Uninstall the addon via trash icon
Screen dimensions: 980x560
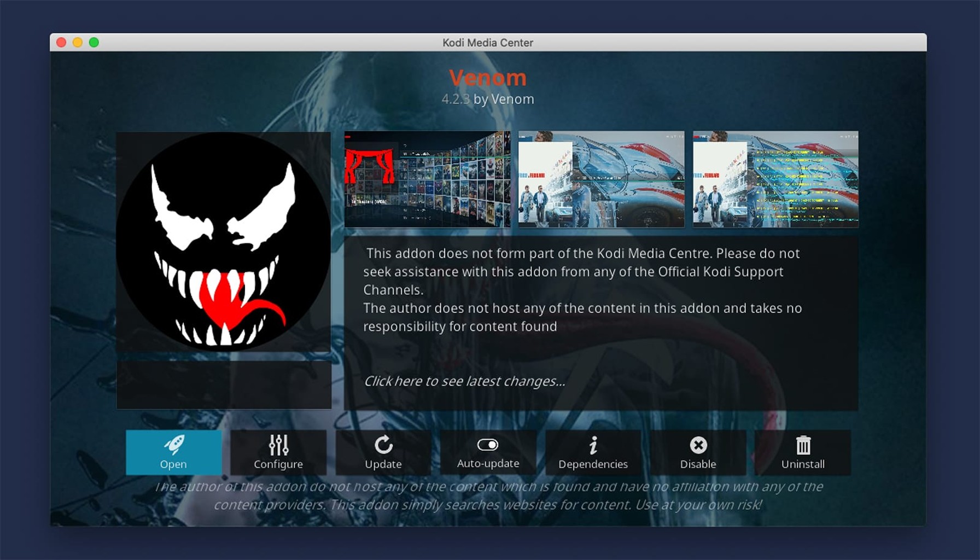(x=803, y=445)
